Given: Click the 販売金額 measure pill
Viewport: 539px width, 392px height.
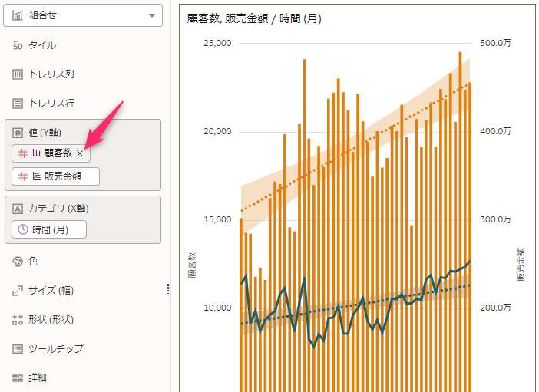Looking at the screenshot, I should pyautogui.click(x=56, y=176).
